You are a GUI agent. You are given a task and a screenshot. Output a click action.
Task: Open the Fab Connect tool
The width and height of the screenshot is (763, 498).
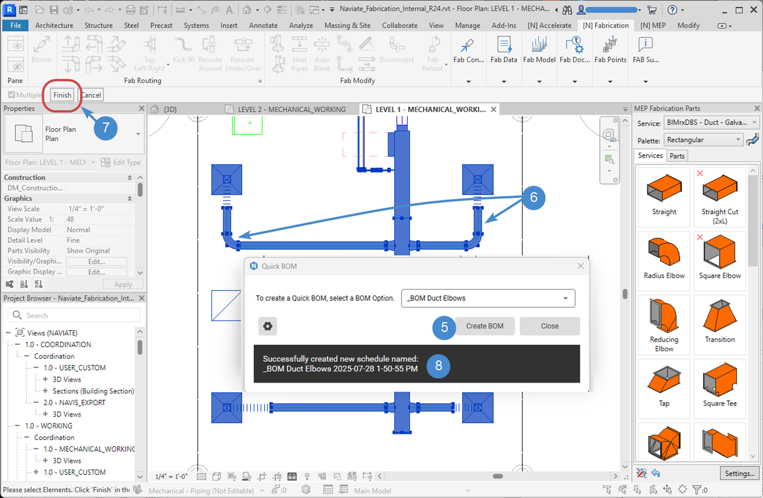tap(468, 51)
